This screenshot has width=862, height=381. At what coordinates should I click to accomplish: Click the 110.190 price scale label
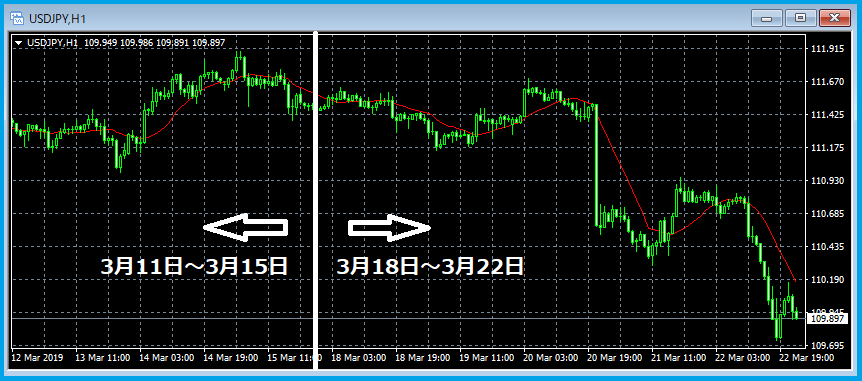827,280
